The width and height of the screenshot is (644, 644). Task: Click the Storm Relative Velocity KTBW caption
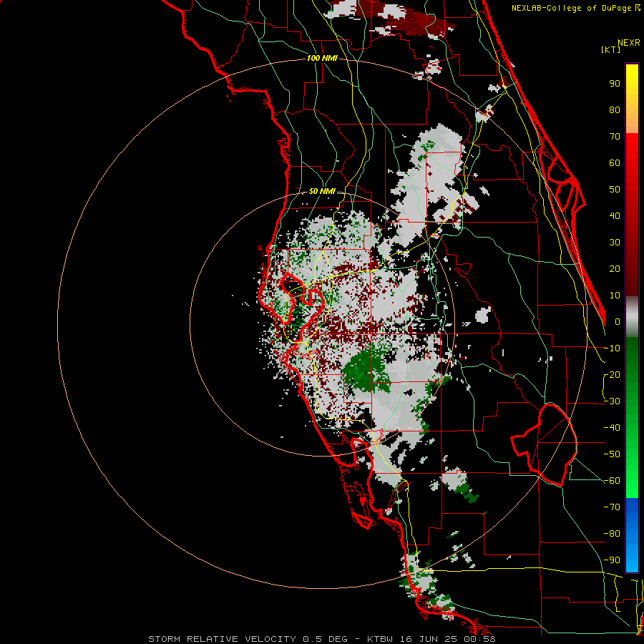(321, 639)
